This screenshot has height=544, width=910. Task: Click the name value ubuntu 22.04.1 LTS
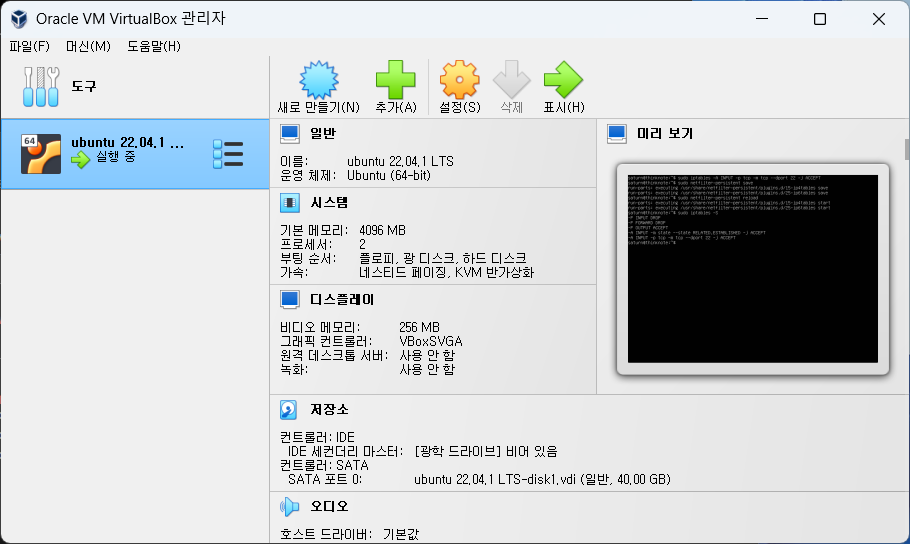click(400, 161)
